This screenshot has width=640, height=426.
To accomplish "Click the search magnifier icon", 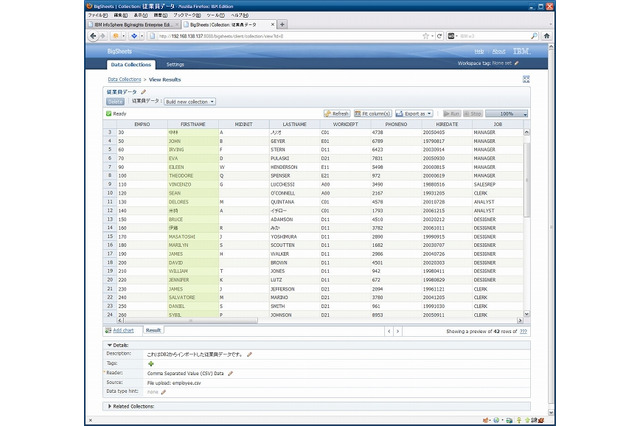I will tap(534, 36).
